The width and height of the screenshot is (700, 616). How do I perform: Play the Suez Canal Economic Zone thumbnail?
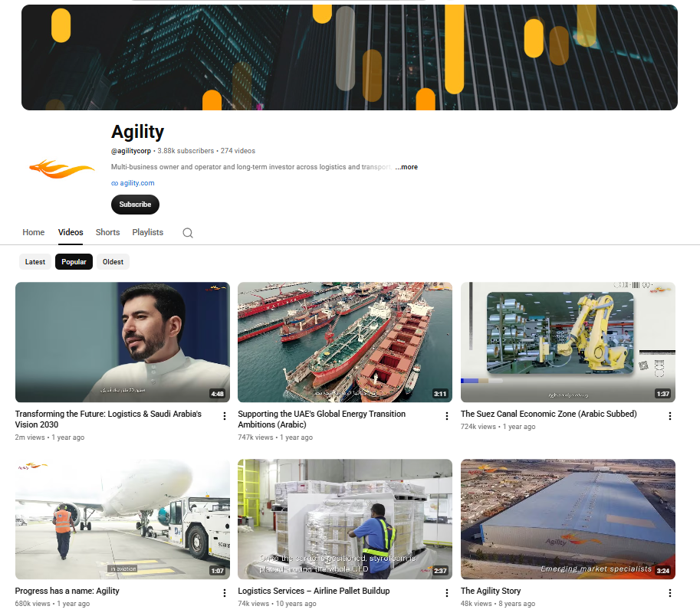[x=568, y=342]
